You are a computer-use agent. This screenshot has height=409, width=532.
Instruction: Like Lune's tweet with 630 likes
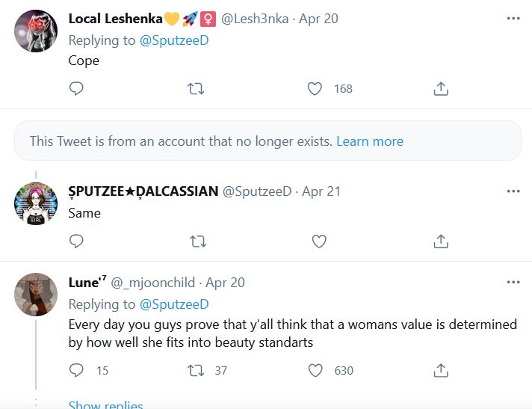tap(315, 370)
